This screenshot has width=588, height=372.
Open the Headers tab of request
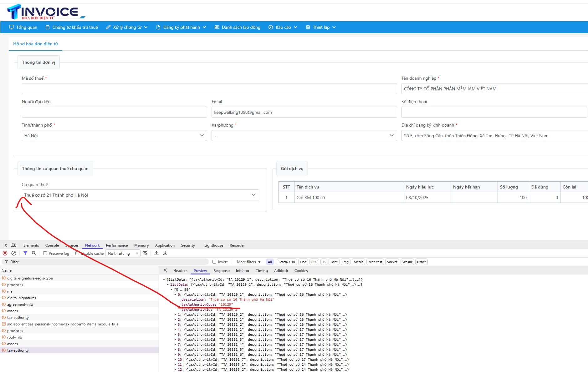(x=180, y=271)
